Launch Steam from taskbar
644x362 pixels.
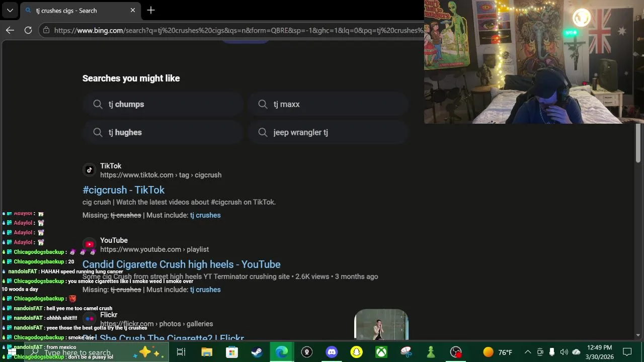coord(257,352)
